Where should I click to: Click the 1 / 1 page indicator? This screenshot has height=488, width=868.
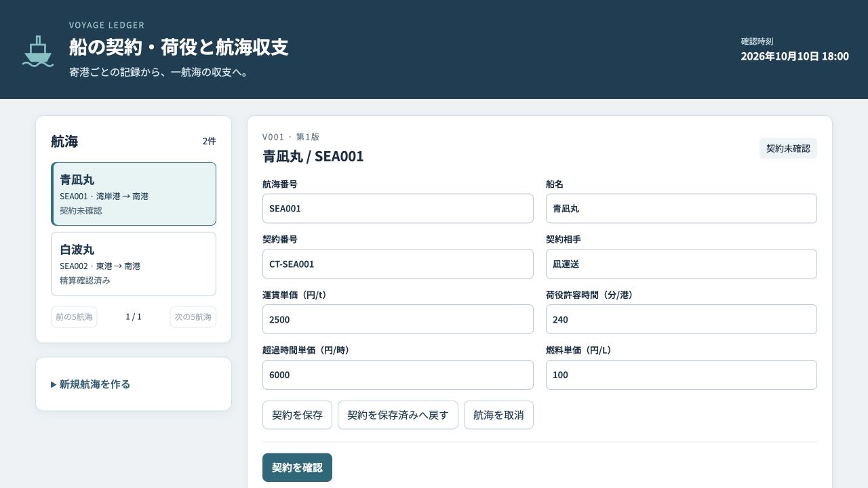click(134, 317)
